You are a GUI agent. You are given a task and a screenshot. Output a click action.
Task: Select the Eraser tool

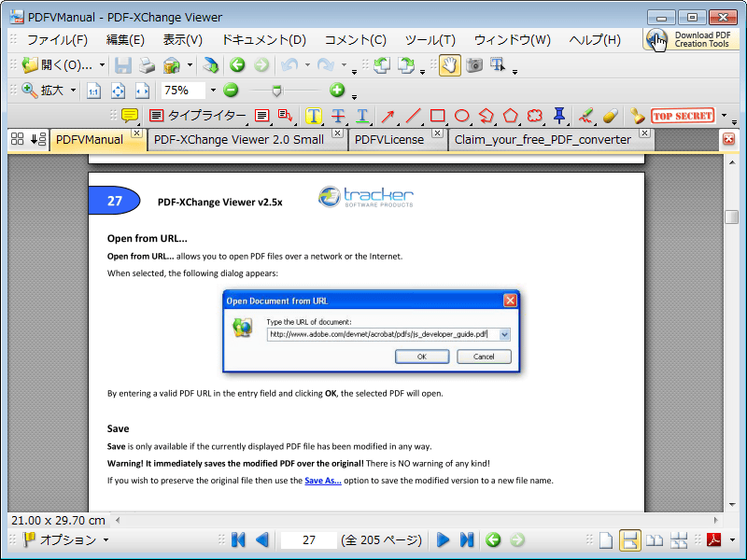(611, 116)
